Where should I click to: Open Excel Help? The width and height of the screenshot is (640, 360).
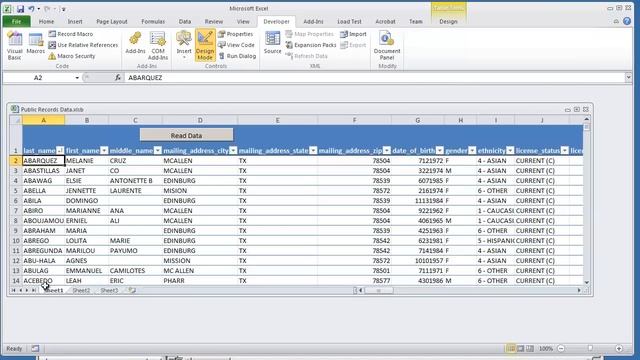(x=627, y=21)
